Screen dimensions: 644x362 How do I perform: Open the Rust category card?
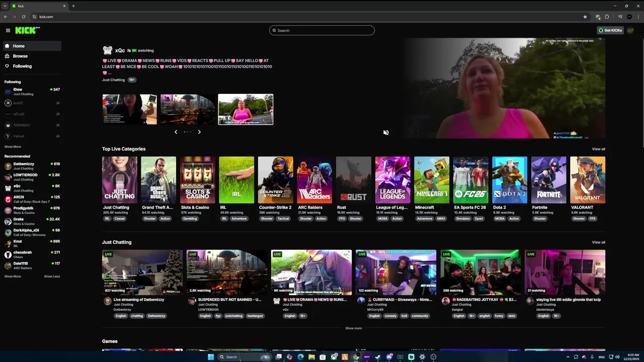pos(354,180)
